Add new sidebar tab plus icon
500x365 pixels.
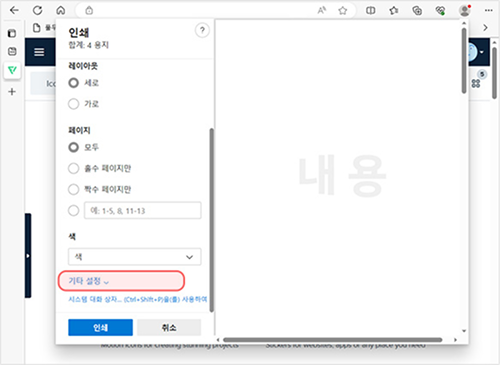click(x=12, y=91)
